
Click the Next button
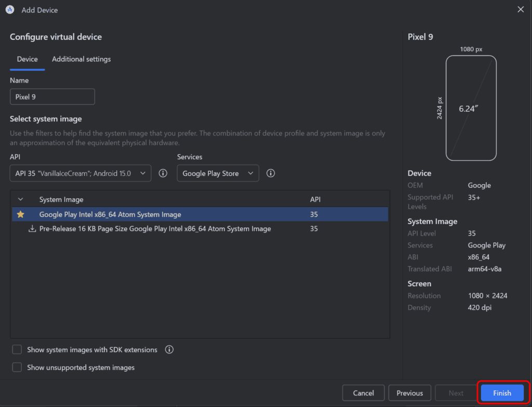[456, 393]
